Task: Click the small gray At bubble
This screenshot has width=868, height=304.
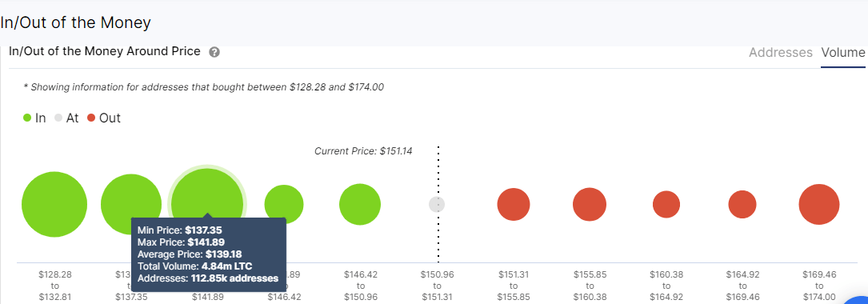Action: (437, 204)
